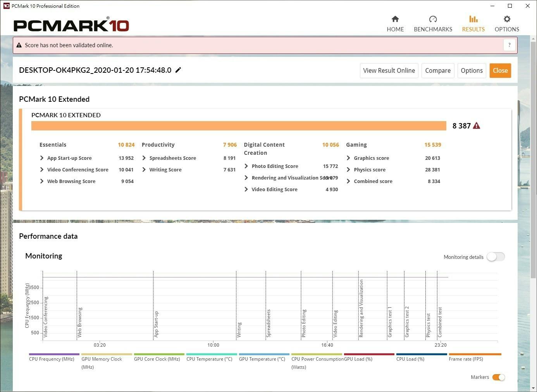Click the Compare button
This screenshot has width=537, height=392.
[438, 70]
